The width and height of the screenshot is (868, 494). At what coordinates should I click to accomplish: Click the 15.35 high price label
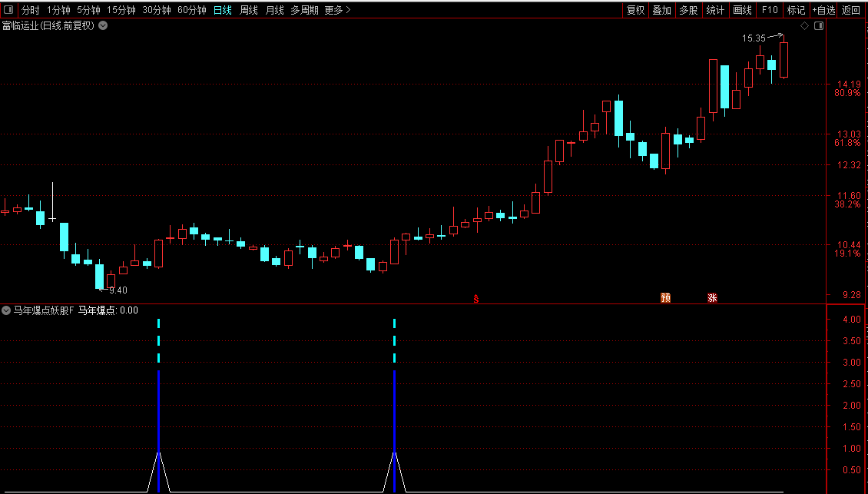tap(754, 38)
